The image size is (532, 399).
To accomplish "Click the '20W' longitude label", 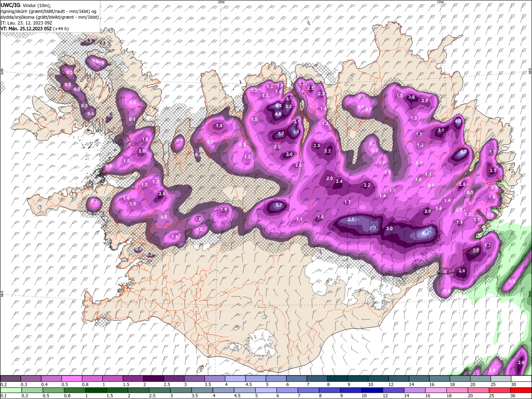I will tap(221, 2).
